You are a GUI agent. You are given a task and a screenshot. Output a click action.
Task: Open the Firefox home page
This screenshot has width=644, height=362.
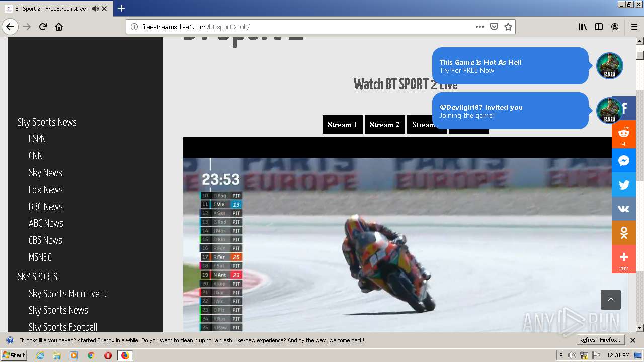[x=59, y=27]
